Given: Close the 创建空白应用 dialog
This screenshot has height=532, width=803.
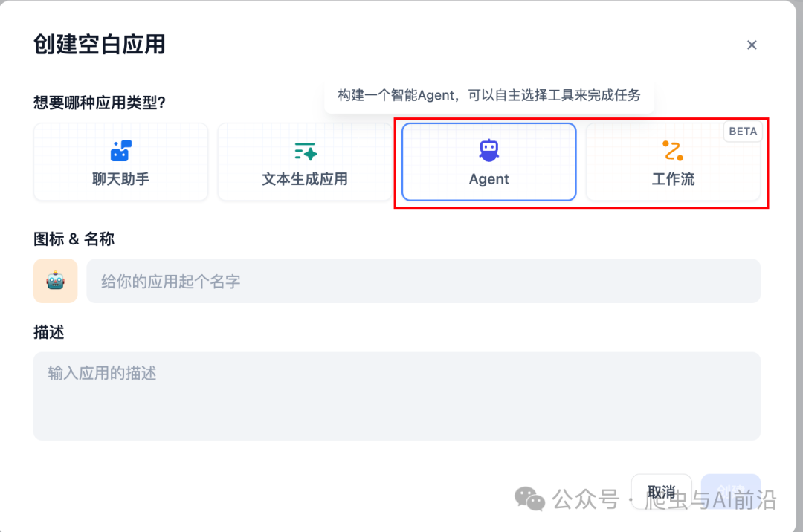Looking at the screenshot, I should tap(752, 45).
